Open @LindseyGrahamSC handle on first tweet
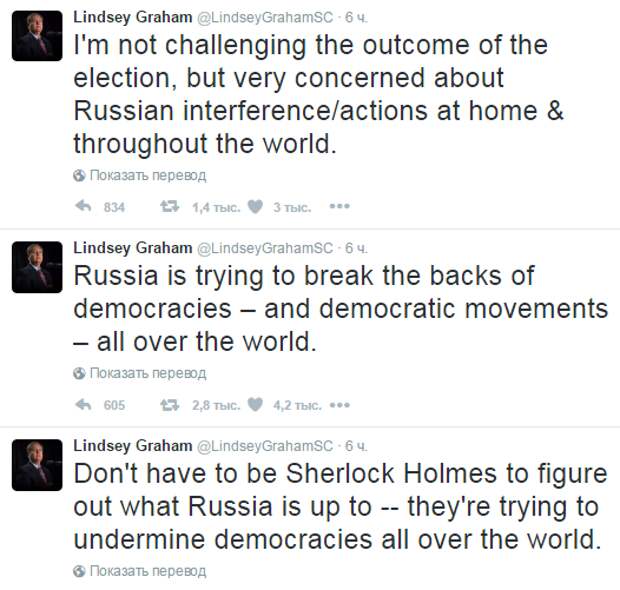This screenshot has width=620, height=590. tap(265, 18)
